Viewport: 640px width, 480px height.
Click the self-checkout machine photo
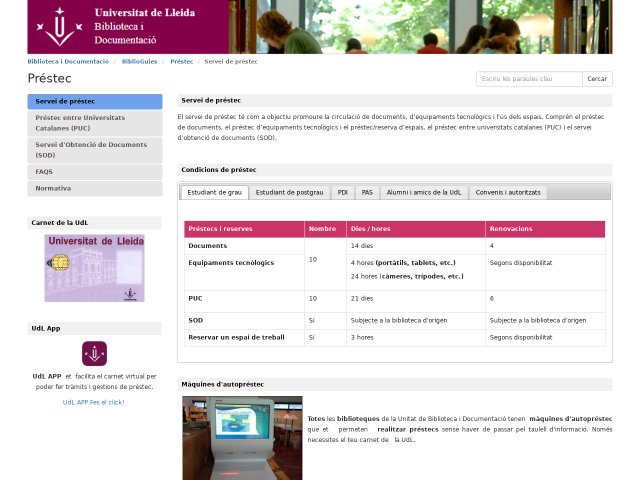point(241,438)
